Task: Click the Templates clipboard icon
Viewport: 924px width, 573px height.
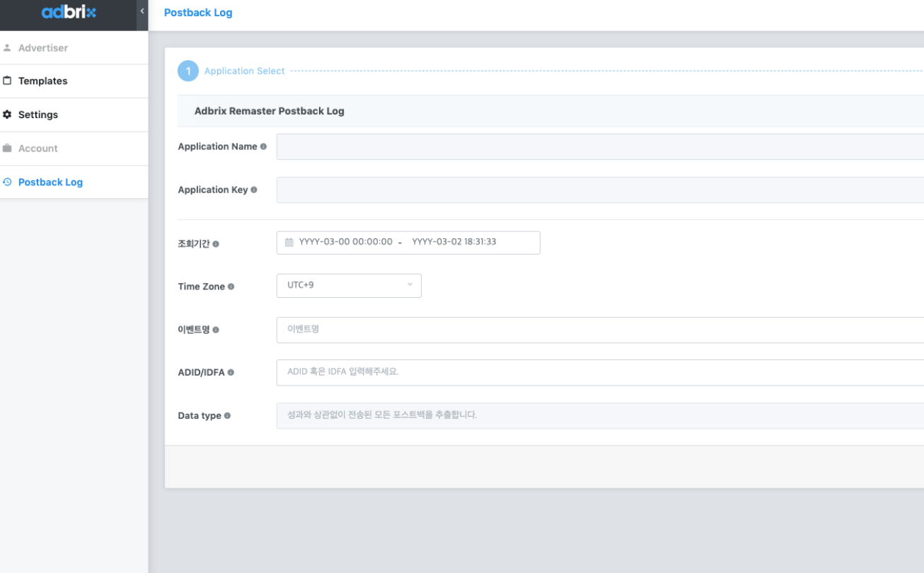Action: [x=7, y=81]
